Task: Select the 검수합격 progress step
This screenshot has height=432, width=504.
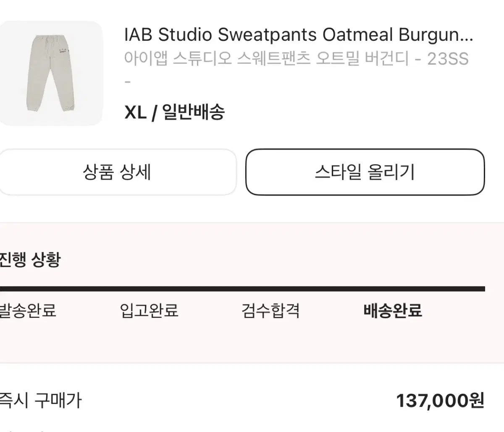Action: (x=270, y=311)
